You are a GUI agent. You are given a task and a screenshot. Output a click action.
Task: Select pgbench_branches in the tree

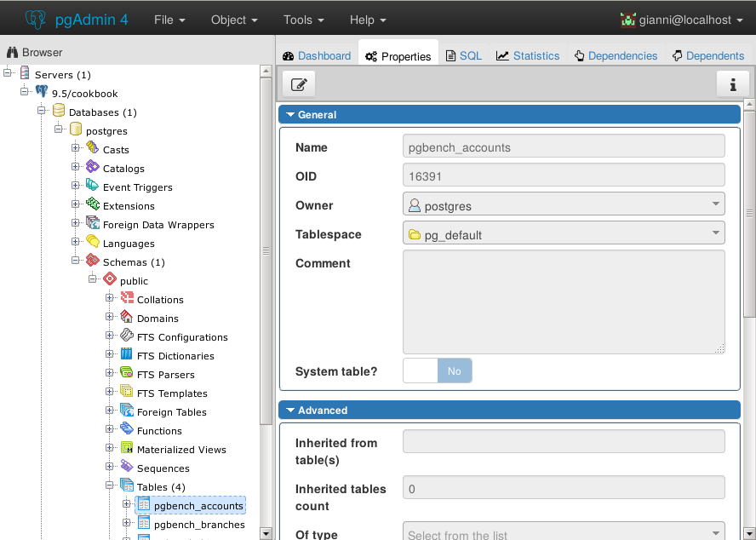tap(199, 525)
